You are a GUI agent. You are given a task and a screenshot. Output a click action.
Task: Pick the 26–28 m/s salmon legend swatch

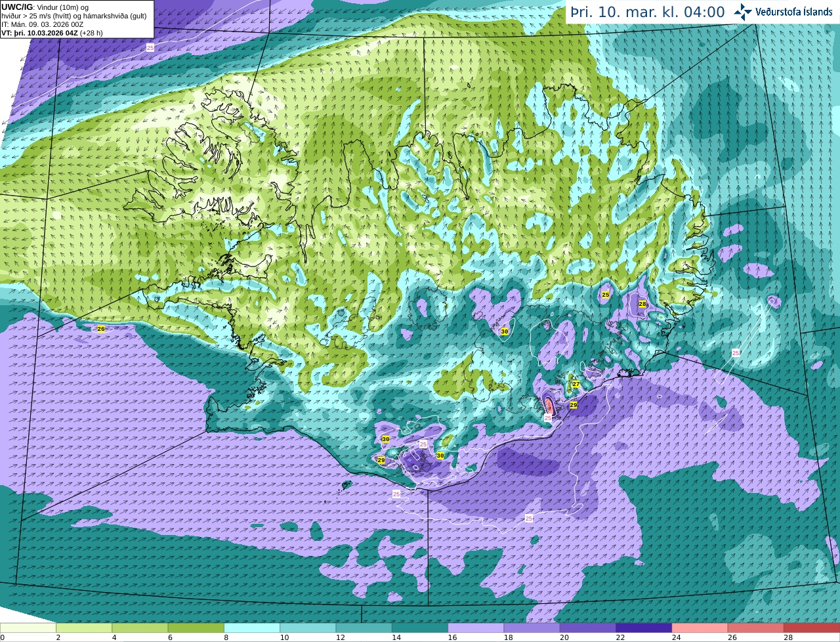tap(756, 628)
